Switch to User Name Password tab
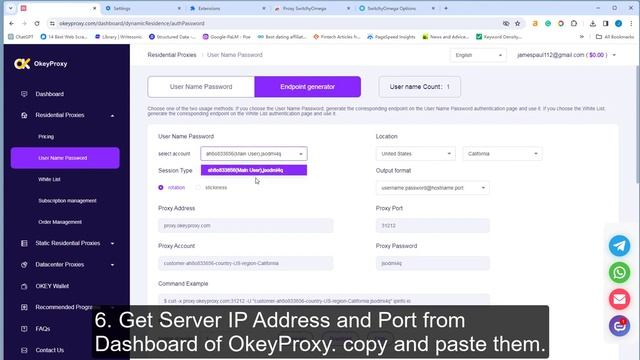Image resolution: width=640 pixels, height=360 pixels. coord(201,87)
